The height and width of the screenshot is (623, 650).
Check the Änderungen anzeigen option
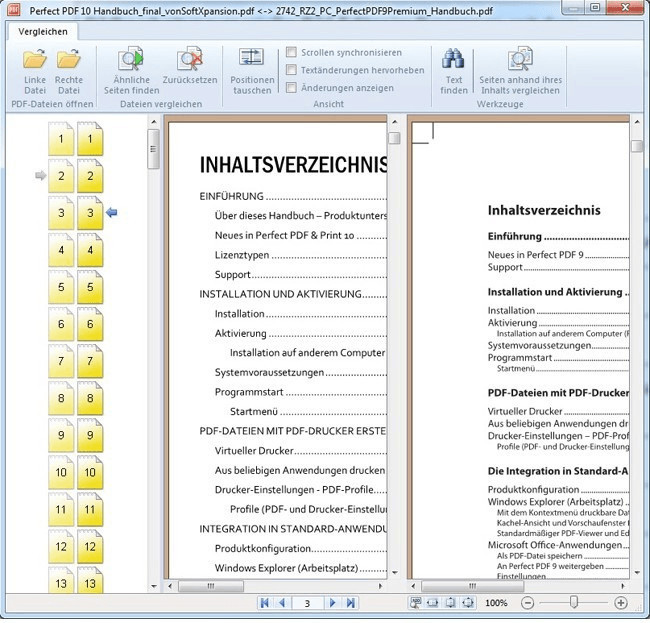point(291,88)
